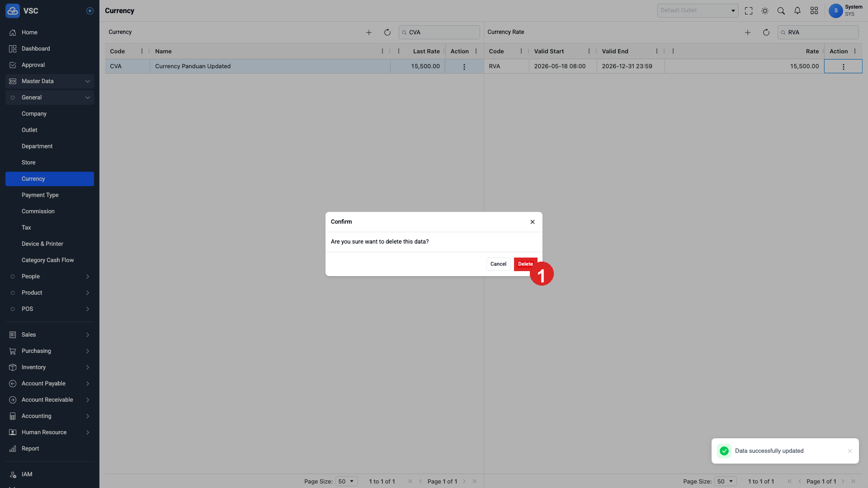Open the Tax page
The width and height of the screenshot is (868, 488).
pyautogui.click(x=50, y=228)
